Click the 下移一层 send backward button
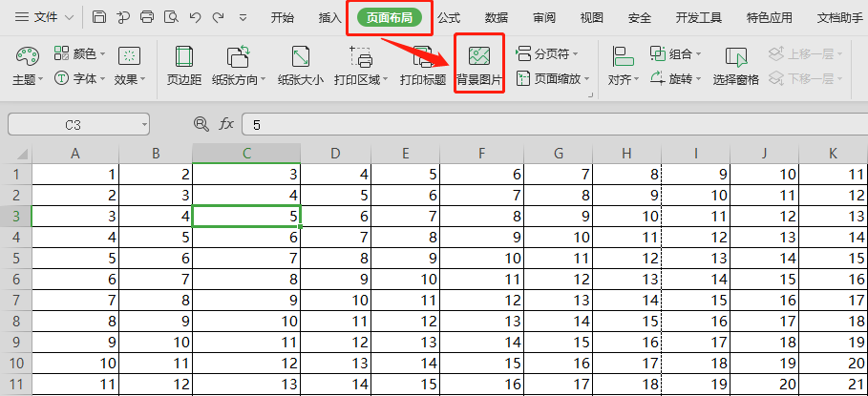Image resolution: width=868 pixels, height=396 pixels. pos(806,78)
